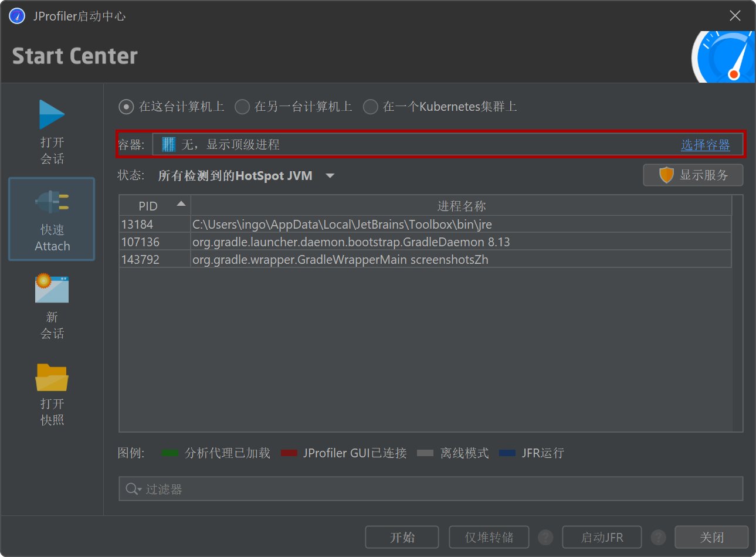Select process row with PID 13184
This screenshot has height=557, width=756.
coord(425,224)
